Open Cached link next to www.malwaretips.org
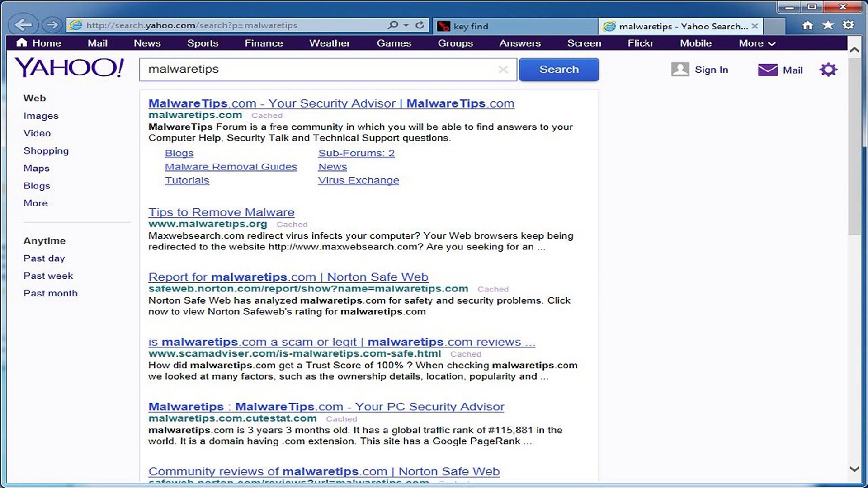Screen dimensions: 868x488 292,225
